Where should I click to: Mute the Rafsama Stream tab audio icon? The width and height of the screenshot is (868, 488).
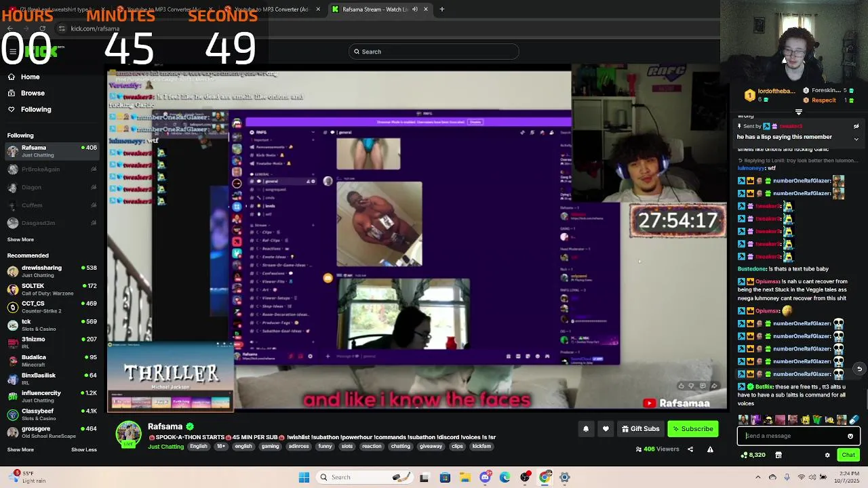[x=415, y=9]
